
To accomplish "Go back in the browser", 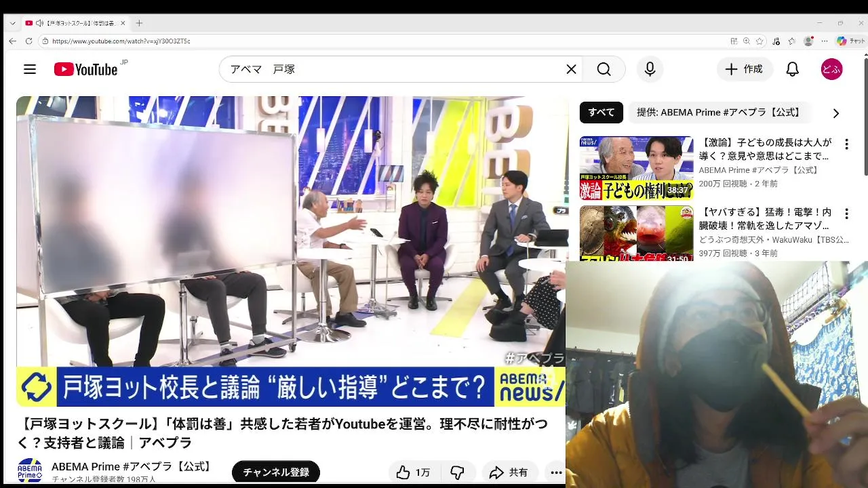I will (12, 41).
